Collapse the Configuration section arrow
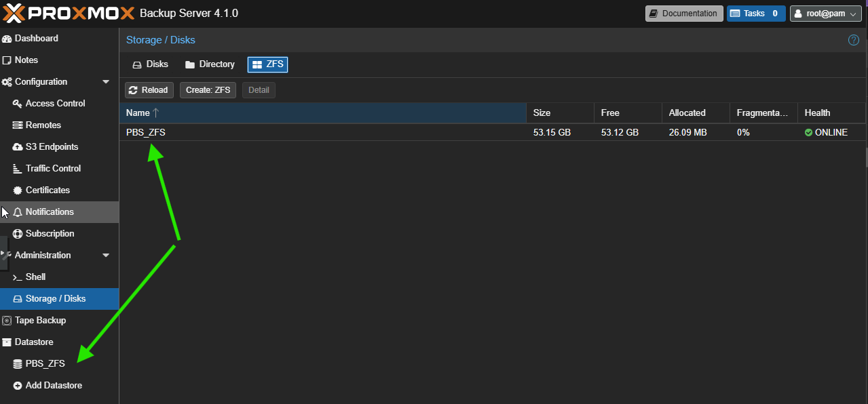 point(106,82)
